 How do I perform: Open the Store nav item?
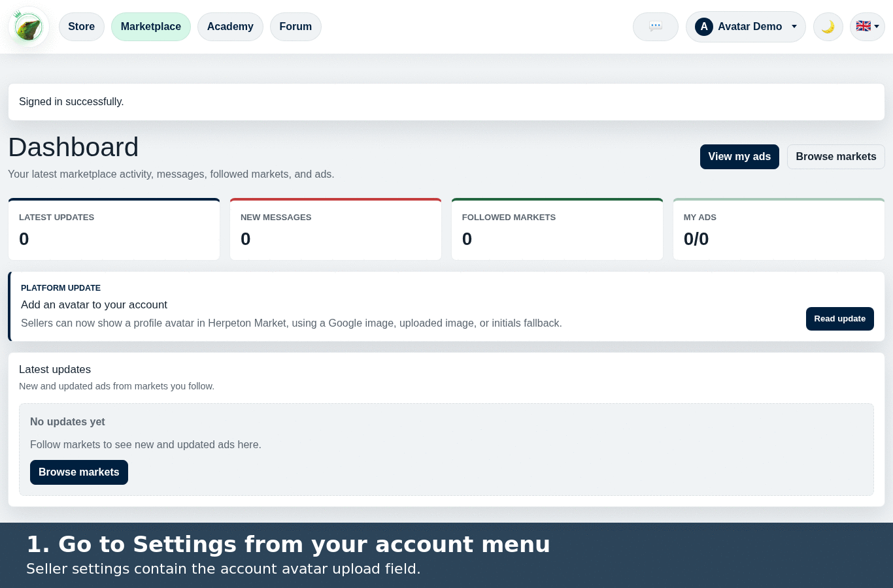pos(82,27)
